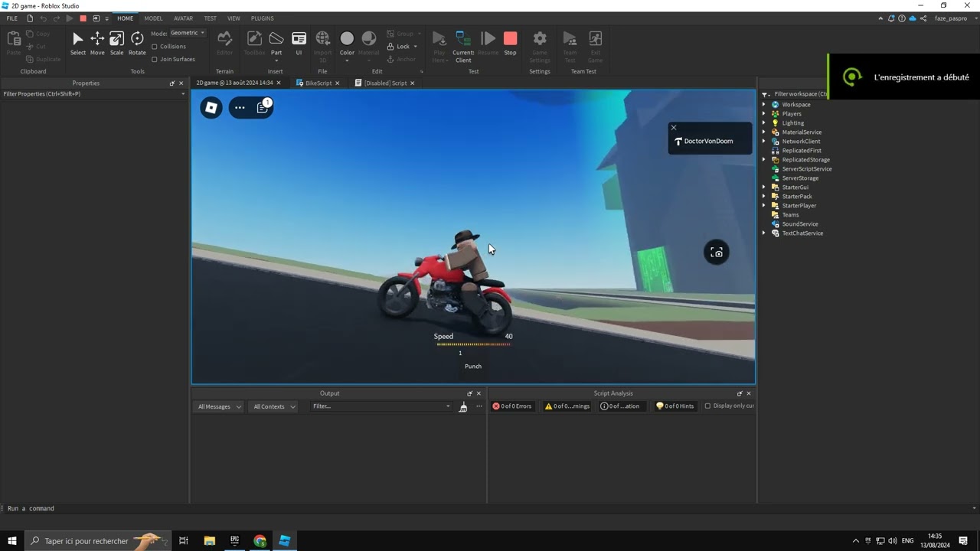Clear output with the broom icon
The height and width of the screenshot is (551, 980).
click(x=462, y=407)
